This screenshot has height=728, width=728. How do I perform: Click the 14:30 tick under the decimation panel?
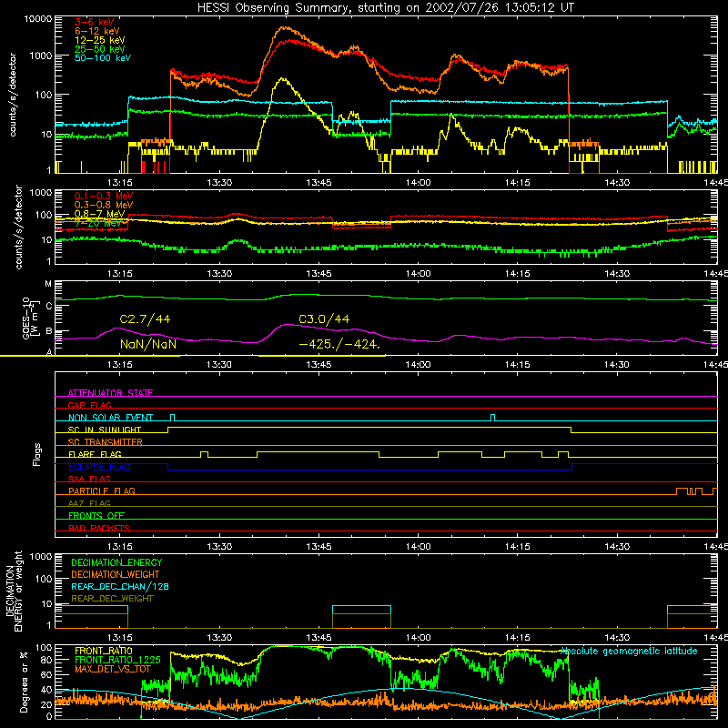[x=617, y=638]
